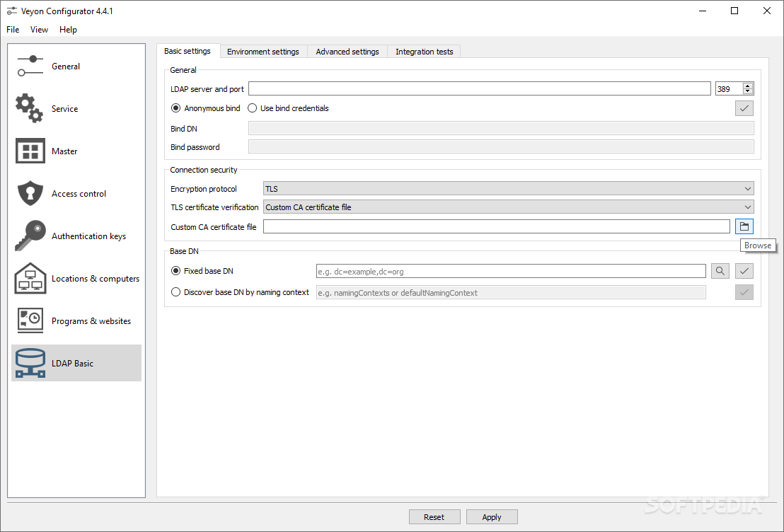
Task: Select the Locations & computers sidebar label
Action: [96, 279]
